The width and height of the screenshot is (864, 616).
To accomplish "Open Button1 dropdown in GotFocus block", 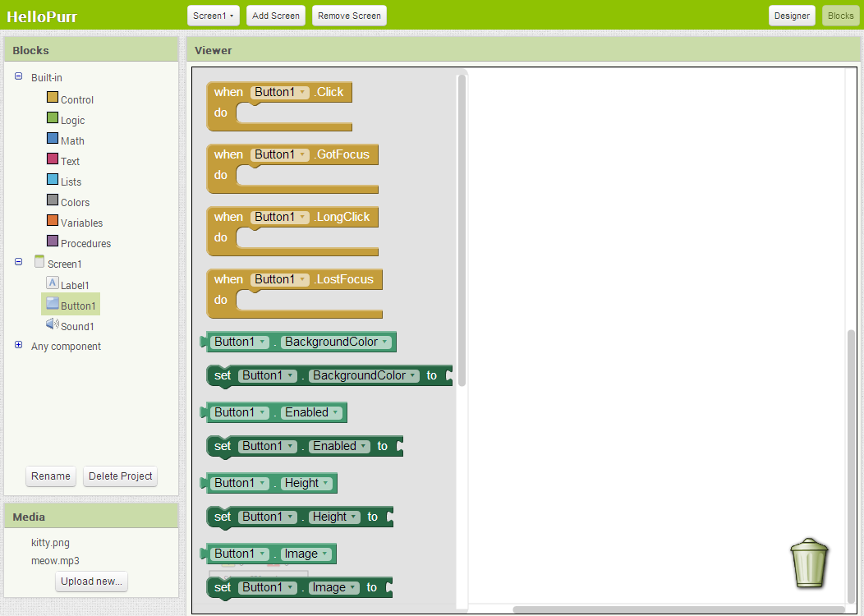I will click(x=280, y=154).
